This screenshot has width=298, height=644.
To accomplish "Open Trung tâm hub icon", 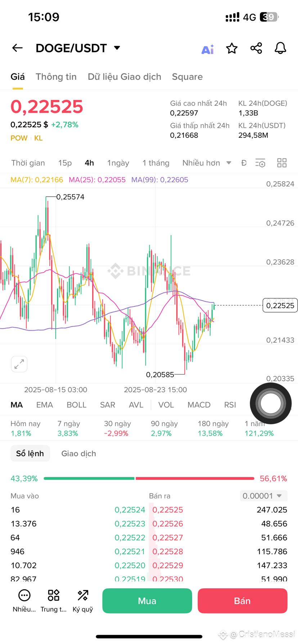I will click(54, 601).
